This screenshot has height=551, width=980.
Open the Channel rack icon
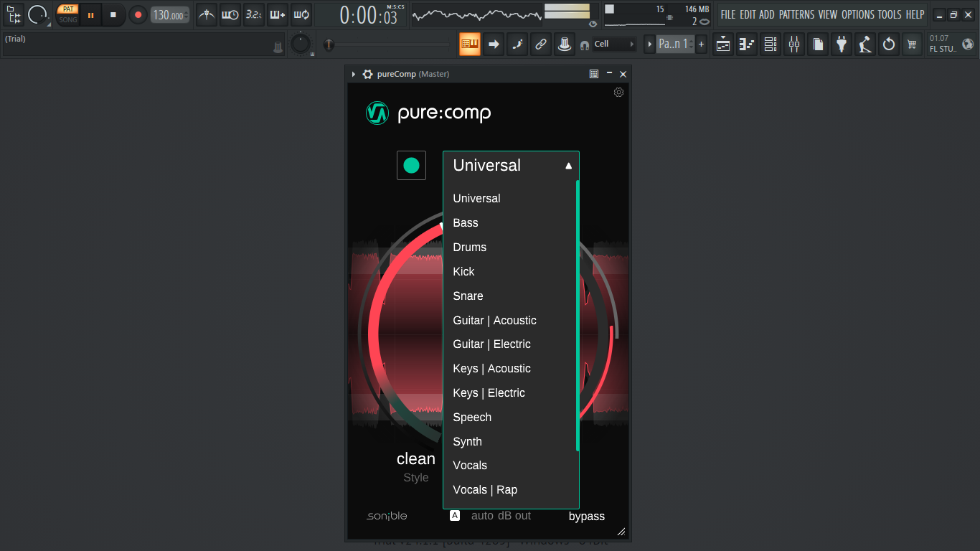(x=770, y=44)
